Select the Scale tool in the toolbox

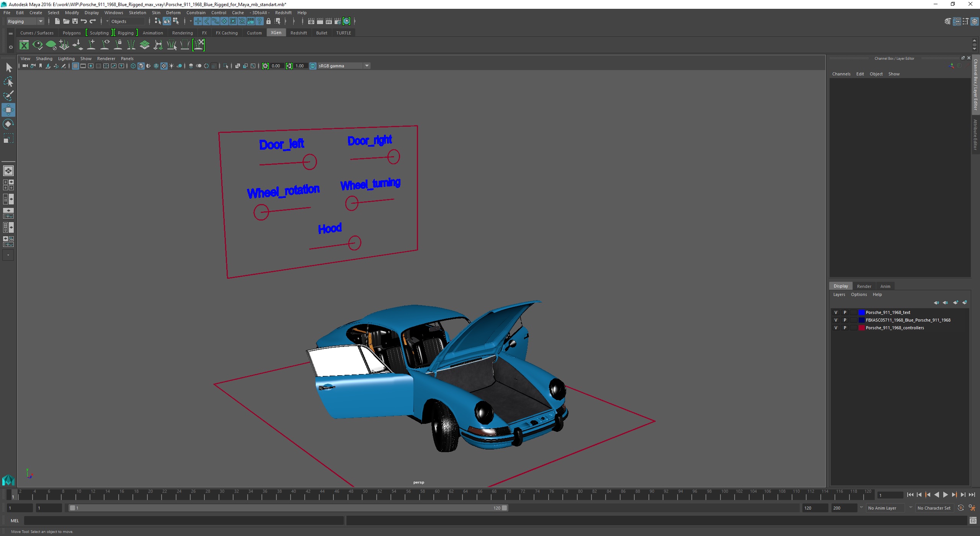(x=8, y=138)
